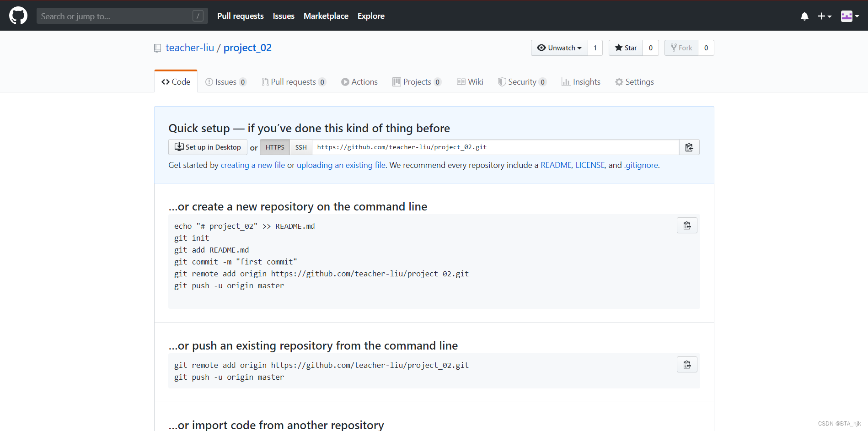The width and height of the screenshot is (868, 431).
Task: Open teacher-liu owner profile link
Action: 190,48
